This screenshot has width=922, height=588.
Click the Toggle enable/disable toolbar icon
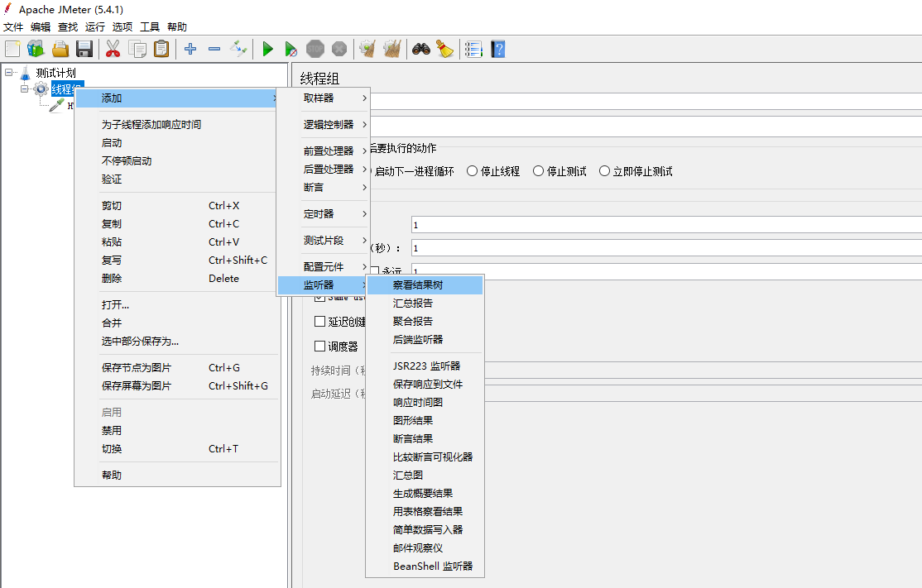point(238,49)
